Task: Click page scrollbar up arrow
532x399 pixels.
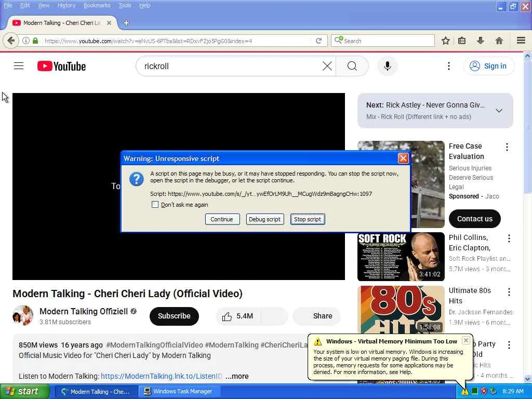Action: [x=527, y=56]
